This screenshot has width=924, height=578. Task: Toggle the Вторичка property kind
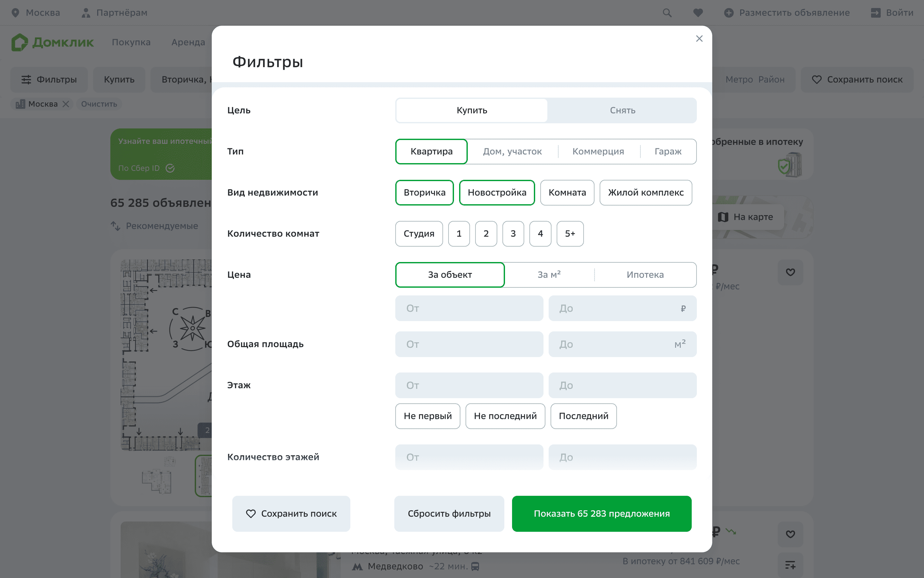pos(424,193)
